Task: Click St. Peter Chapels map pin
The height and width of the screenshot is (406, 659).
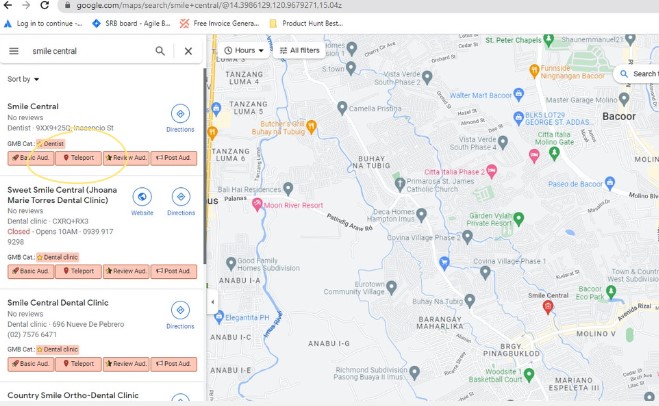Action: [548, 40]
